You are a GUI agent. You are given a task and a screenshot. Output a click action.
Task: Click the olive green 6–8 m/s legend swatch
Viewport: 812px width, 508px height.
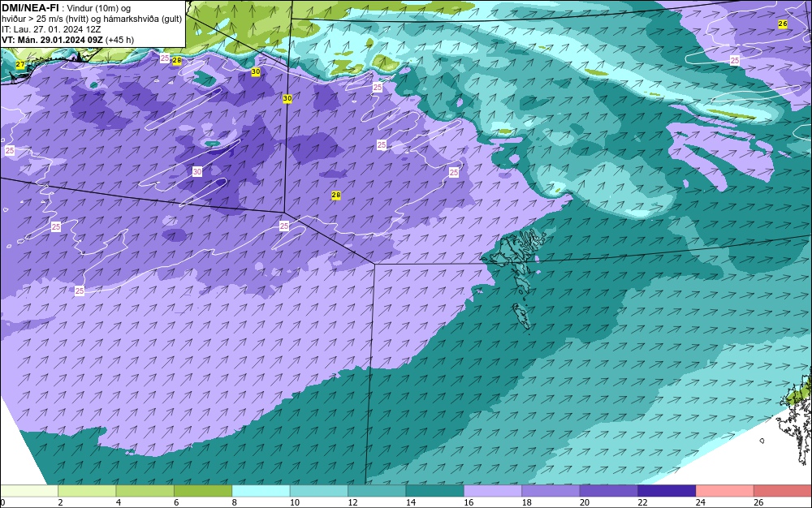(203, 491)
